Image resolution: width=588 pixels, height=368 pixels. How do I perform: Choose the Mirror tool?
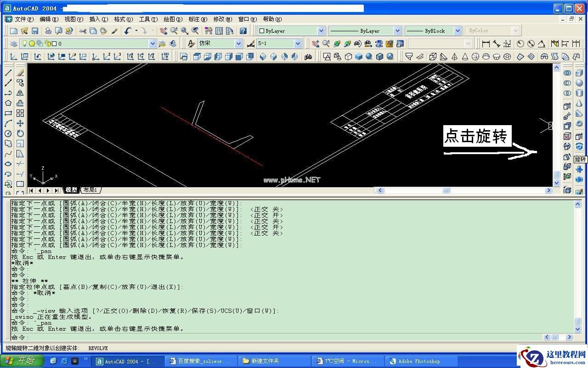pyautogui.click(x=20, y=93)
